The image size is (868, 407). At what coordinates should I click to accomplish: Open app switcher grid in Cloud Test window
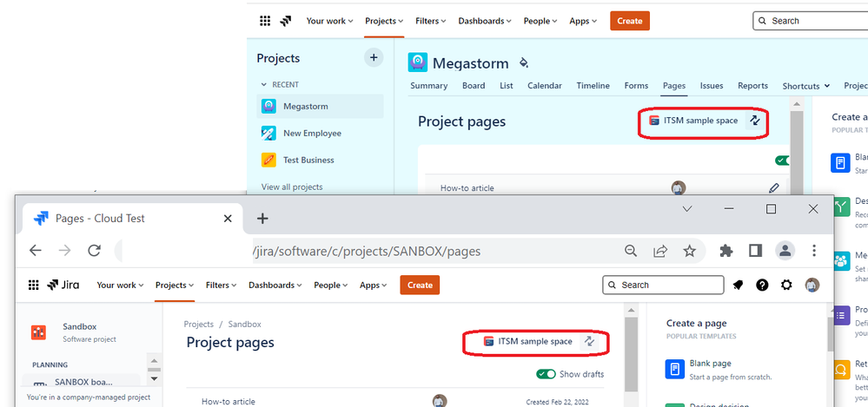(x=33, y=286)
